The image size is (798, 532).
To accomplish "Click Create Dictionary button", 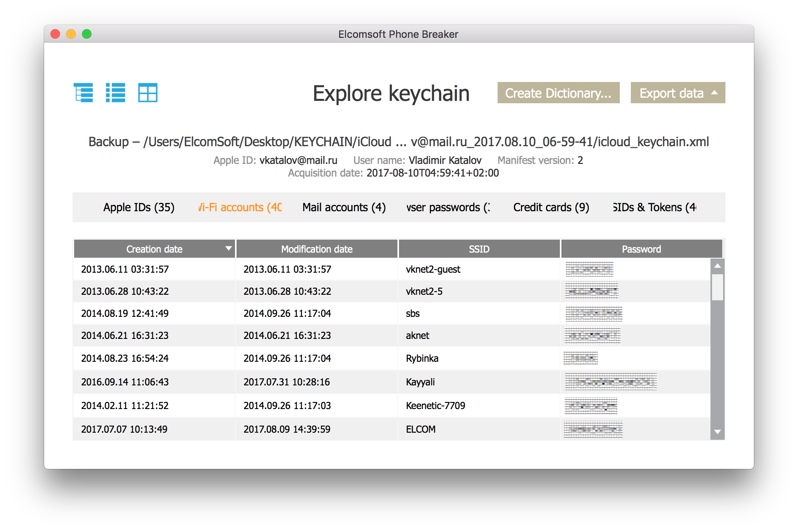I will (558, 93).
